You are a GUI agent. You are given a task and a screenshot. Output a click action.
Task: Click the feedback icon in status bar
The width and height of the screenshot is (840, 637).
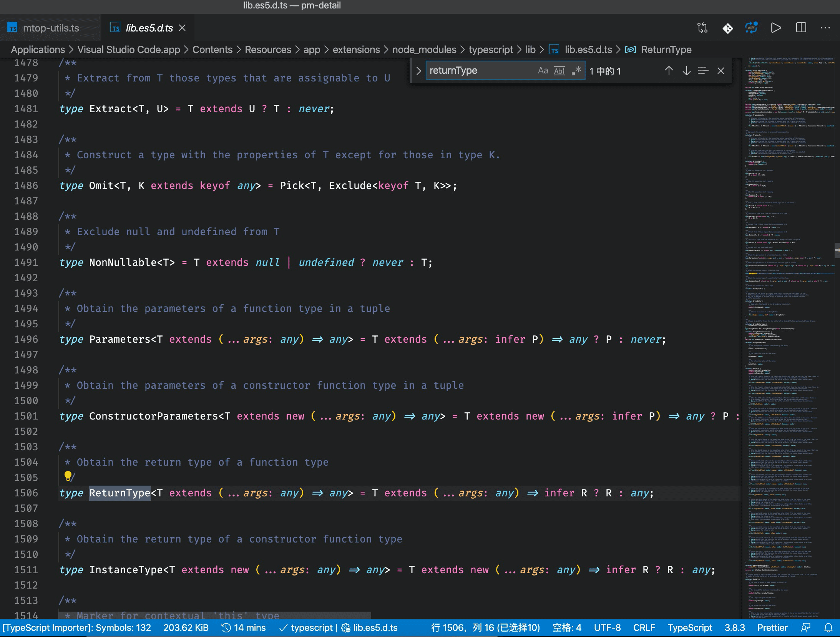tap(805, 628)
